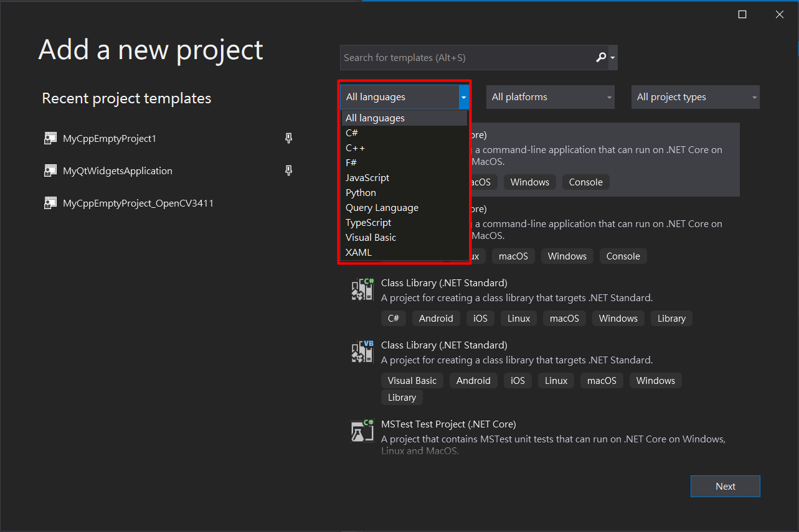Maximize the Add a new project dialog
This screenshot has width=799, height=532.
(x=742, y=14)
